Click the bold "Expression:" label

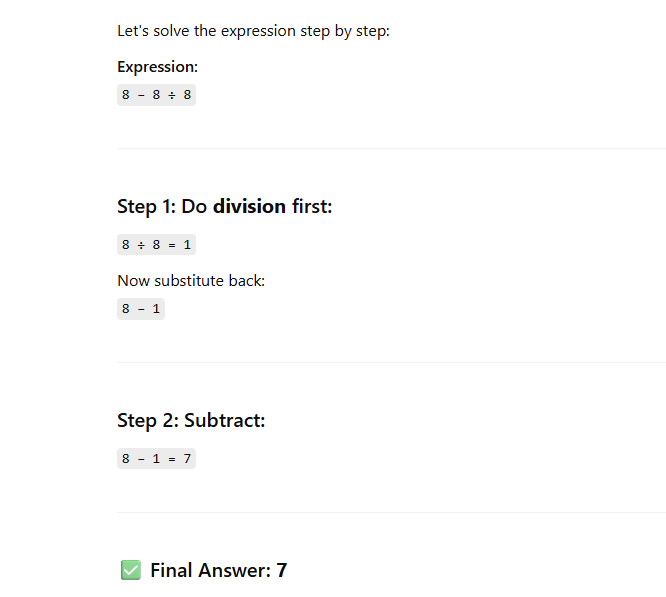(x=157, y=67)
